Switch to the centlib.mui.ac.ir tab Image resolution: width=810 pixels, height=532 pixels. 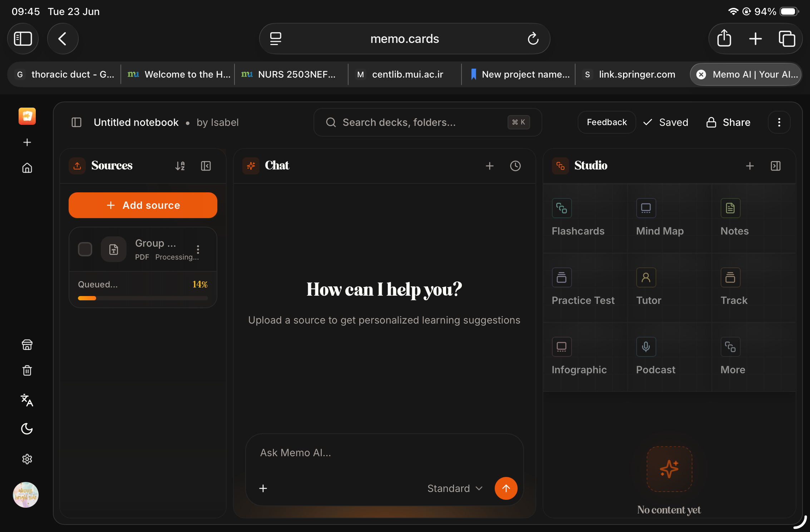405,74
